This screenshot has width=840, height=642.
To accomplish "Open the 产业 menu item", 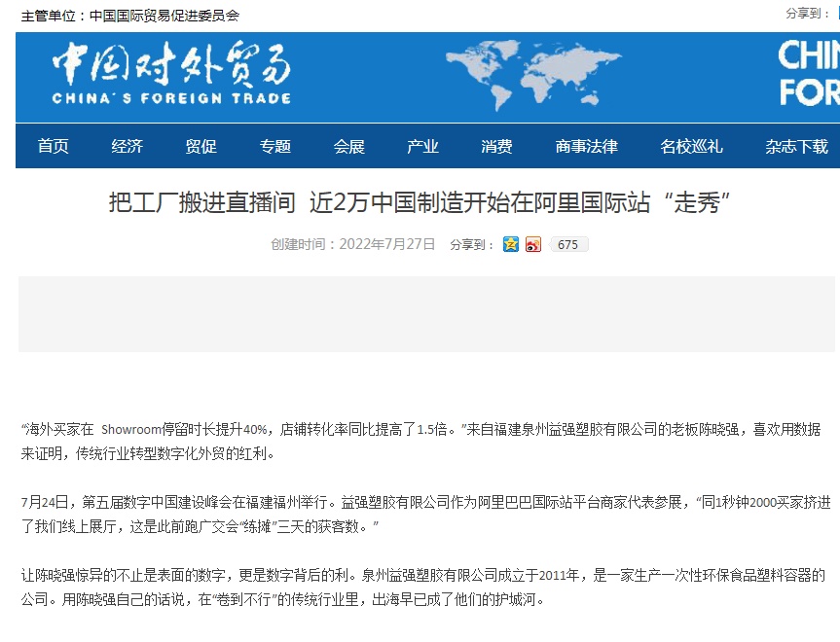I will (x=423, y=147).
